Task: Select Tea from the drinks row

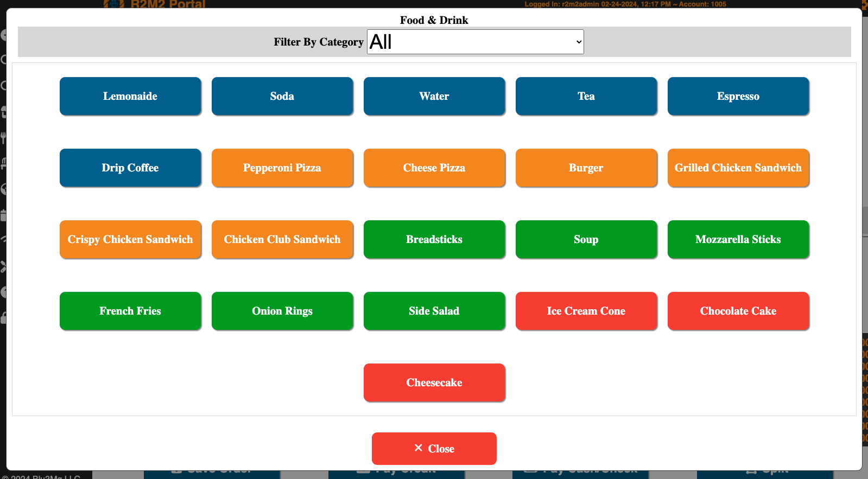Action: pyautogui.click(x=586, y=96)
